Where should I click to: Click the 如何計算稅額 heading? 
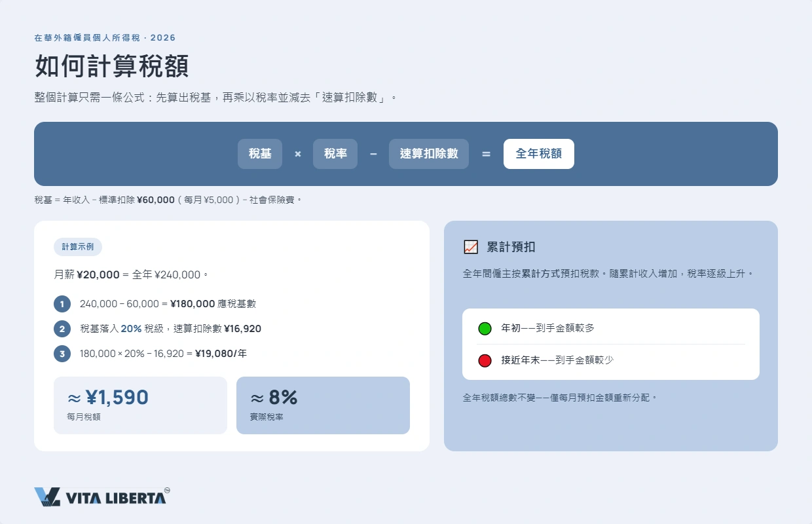(x=111, y=67)
